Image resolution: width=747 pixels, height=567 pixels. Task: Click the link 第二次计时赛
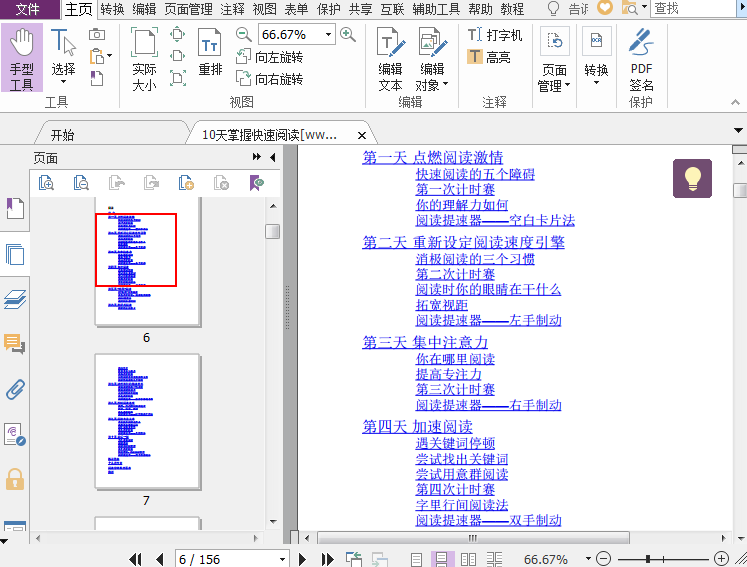point(455,274)
